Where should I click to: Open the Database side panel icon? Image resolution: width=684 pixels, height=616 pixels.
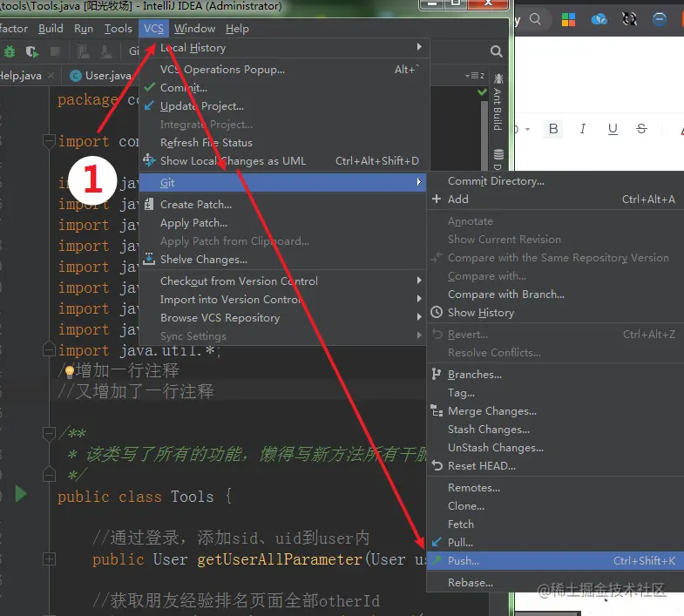(498, 154)
